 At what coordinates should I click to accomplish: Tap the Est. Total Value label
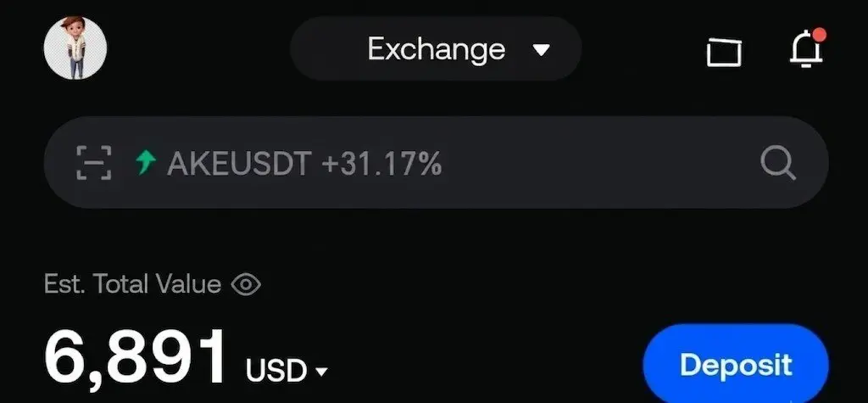tap(132, 284)
